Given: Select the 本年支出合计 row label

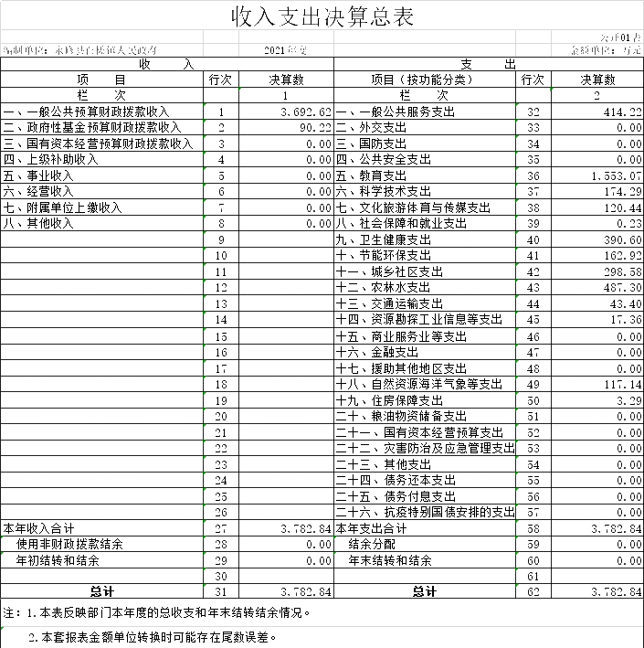Looking at the screenshot, I should 371,528.
